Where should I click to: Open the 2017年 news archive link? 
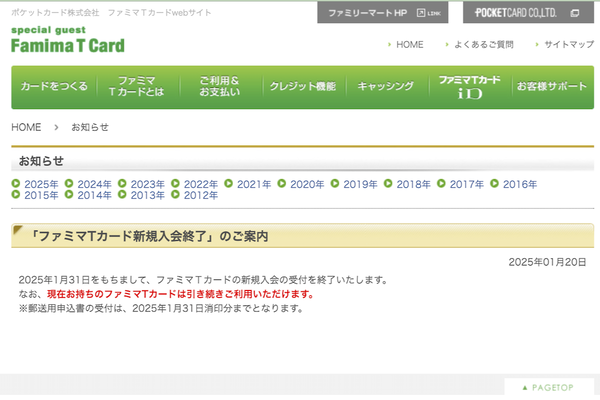(x=467, y=184)
